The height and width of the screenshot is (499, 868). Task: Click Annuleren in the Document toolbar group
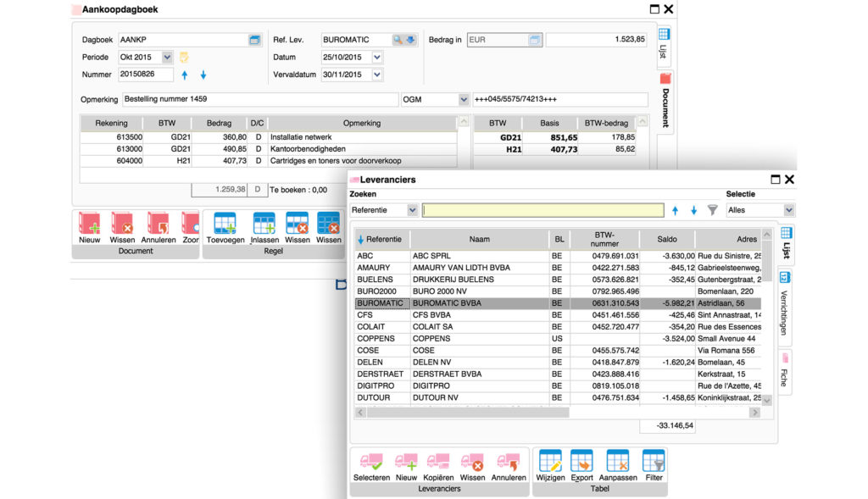(159, 227)
